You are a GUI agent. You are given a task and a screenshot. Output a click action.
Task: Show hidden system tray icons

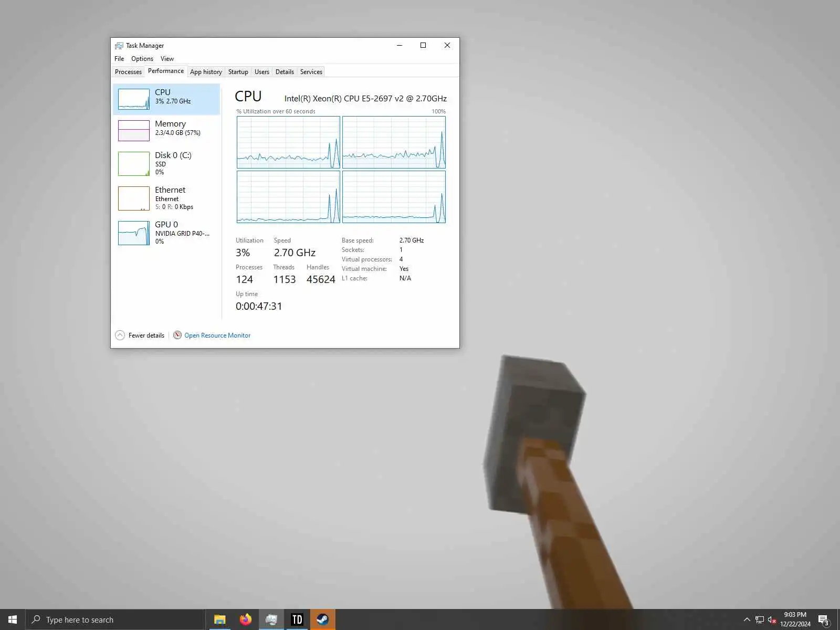coord(747,619)
